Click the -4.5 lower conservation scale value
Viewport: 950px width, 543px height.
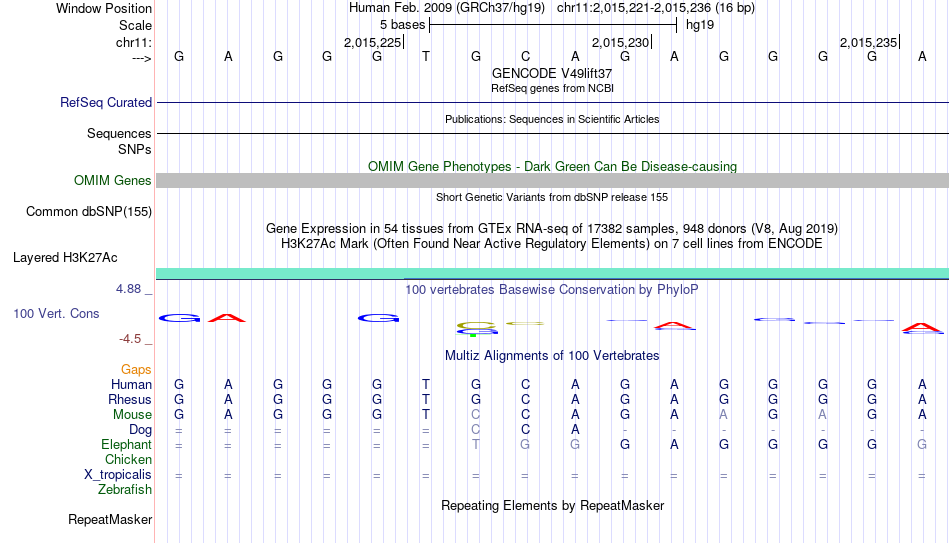pyautogui.click(x=130, y=339)
